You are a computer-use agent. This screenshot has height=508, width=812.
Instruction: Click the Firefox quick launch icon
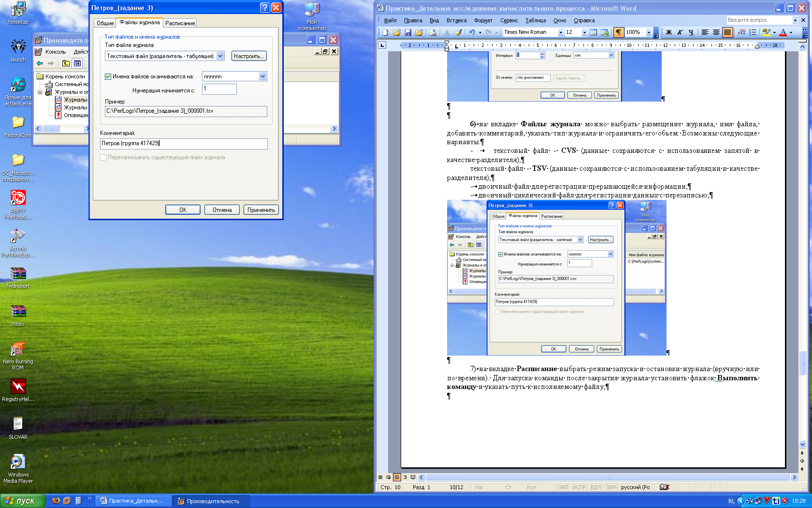click(56, 501)
